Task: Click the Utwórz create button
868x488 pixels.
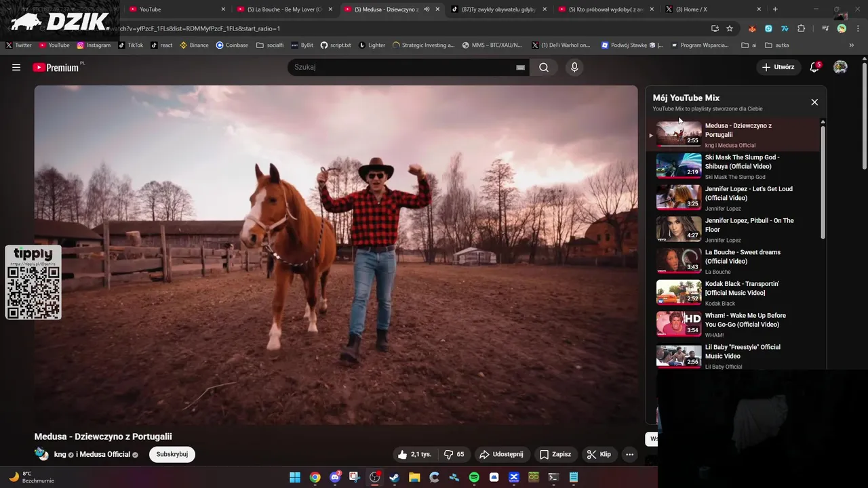Action: 778,67
